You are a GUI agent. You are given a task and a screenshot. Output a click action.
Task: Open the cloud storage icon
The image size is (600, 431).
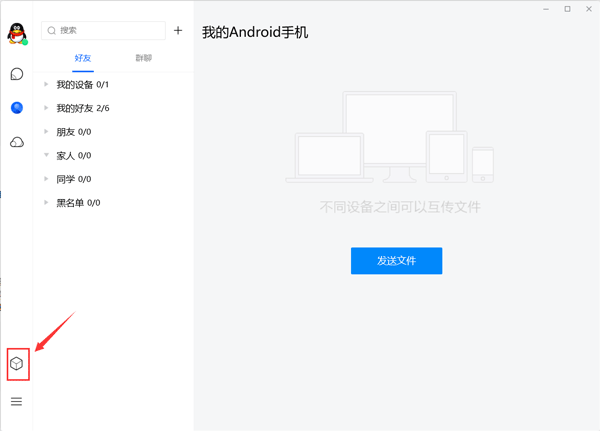coord(16,143)
